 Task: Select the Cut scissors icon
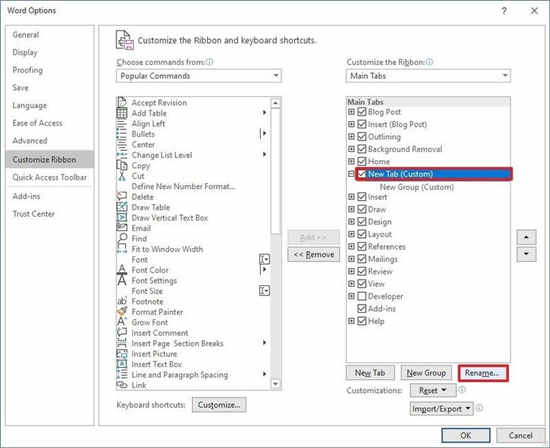click(122, 176)
